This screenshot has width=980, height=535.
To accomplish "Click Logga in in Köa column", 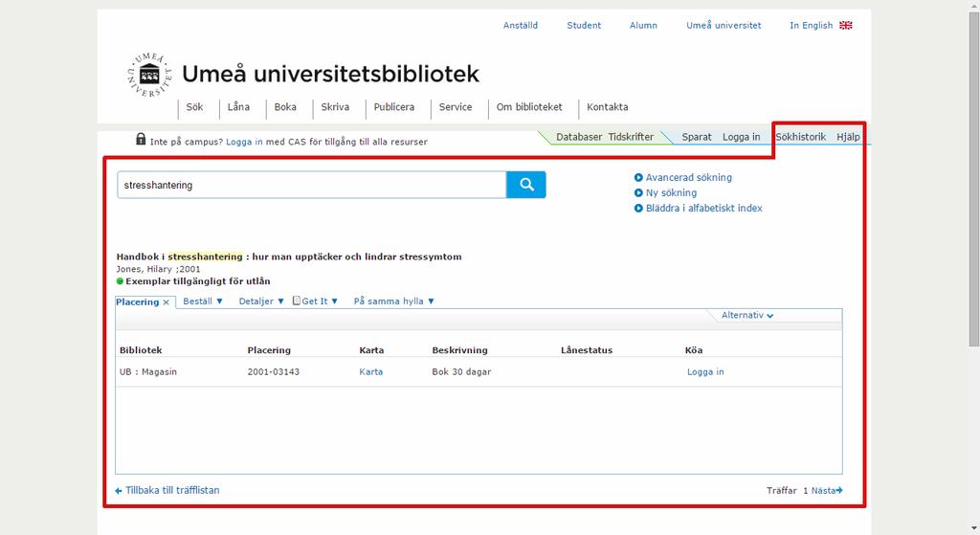I will click(705, 372).
